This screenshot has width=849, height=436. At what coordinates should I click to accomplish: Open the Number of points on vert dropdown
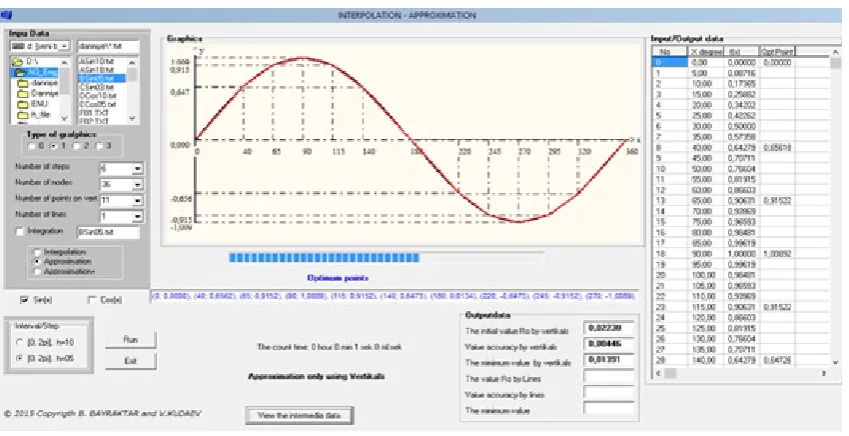click(138, 200)
